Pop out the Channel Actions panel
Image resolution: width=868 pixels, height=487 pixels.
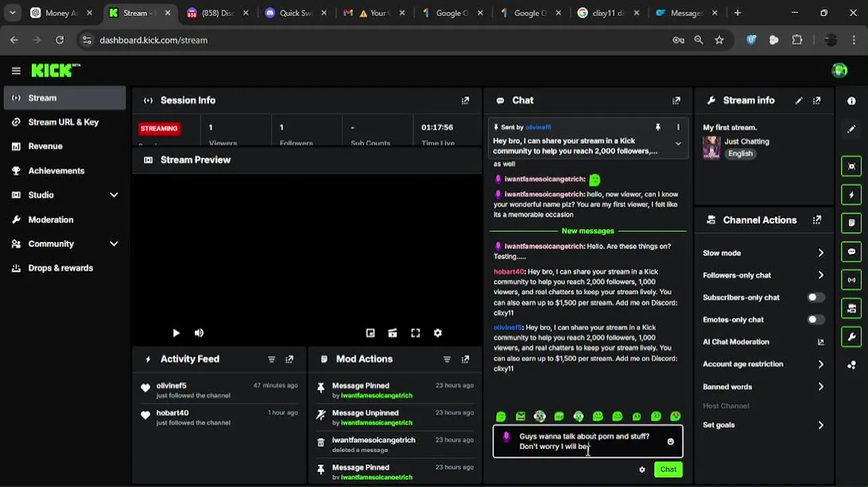[x=817, y=220]
